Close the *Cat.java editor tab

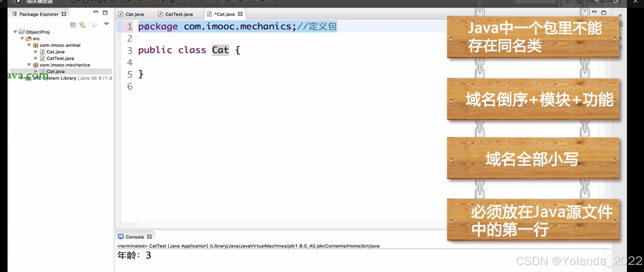pos(240,14)
